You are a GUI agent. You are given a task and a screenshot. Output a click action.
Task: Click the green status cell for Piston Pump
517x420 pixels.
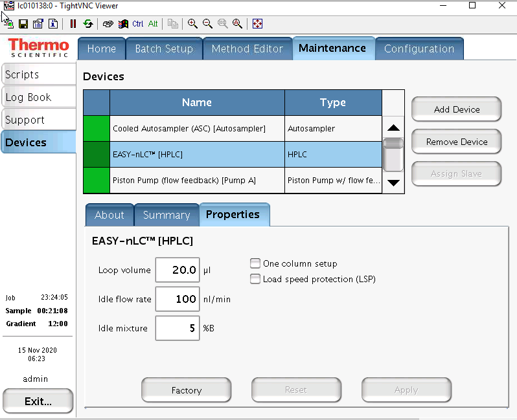[97, 180]
